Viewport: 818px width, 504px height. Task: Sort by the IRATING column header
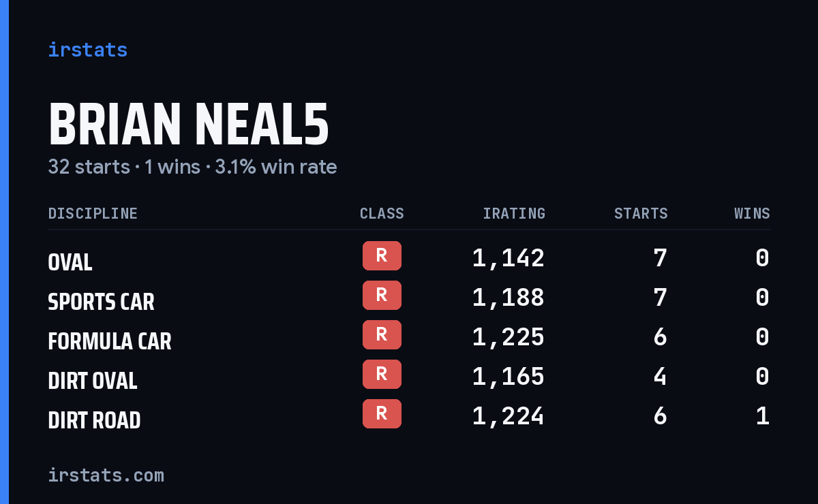514,214
